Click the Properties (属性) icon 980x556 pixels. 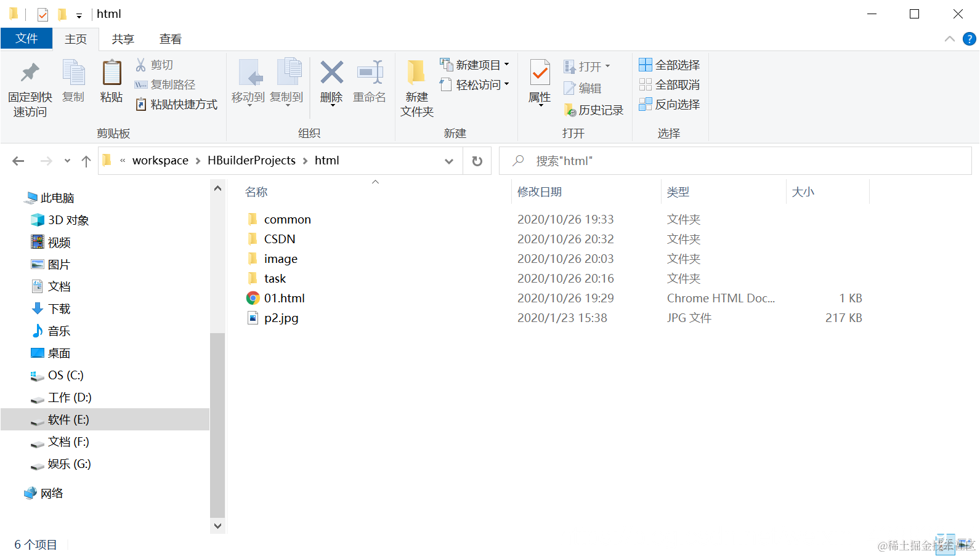(x=540, y=73)
